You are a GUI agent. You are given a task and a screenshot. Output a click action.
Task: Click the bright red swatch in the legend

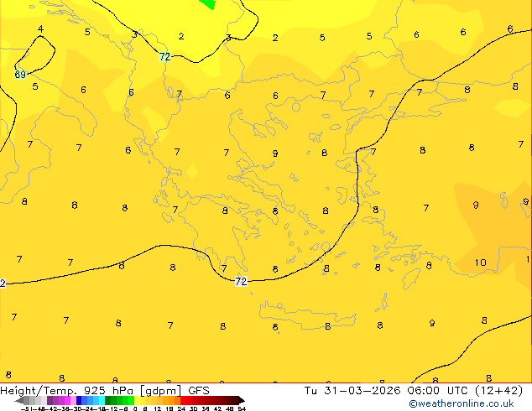[183, 400]
